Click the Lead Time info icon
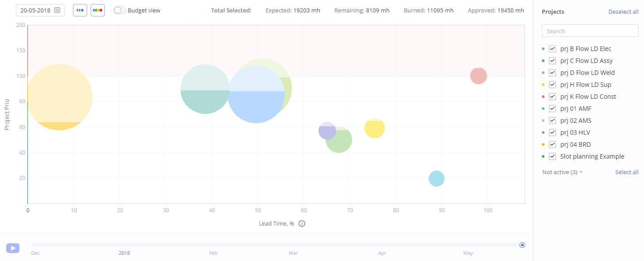644x261 pixels. point(302,223)
